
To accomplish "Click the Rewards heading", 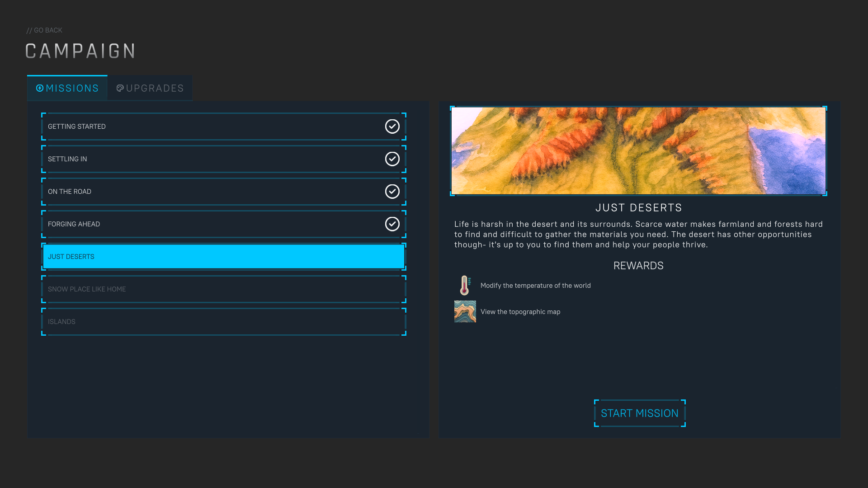I will pyautogui.click(x=638, y=266).
